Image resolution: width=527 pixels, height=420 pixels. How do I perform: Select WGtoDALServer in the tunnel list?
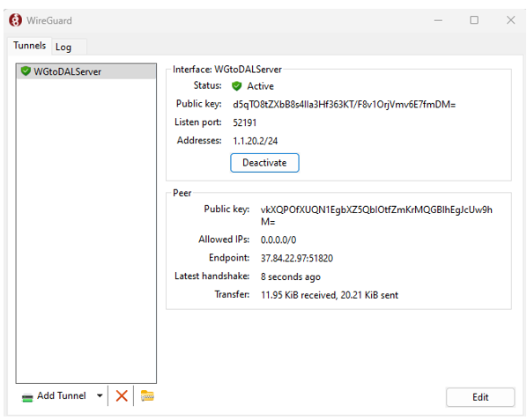tap(86, 71)
